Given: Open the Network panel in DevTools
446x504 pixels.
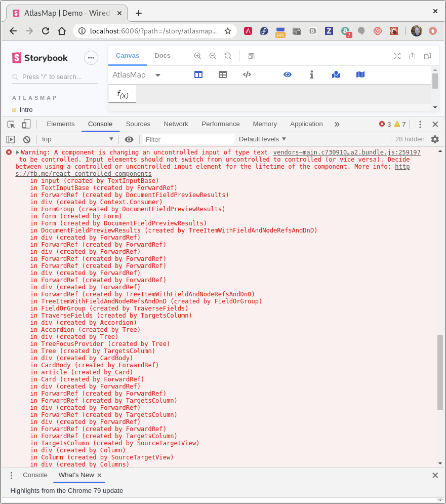Looking at the screenshot, I should pyautogui.click(x=176, y=124).
